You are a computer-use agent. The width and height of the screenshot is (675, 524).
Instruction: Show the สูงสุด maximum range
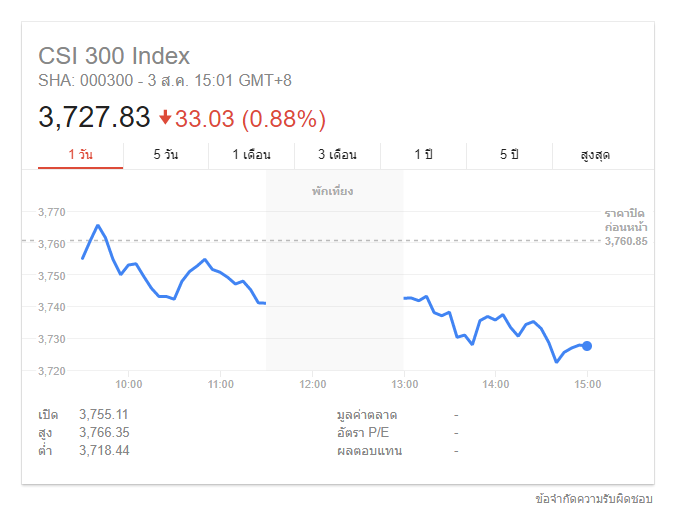pyautogui.click(x=595, y=155)
